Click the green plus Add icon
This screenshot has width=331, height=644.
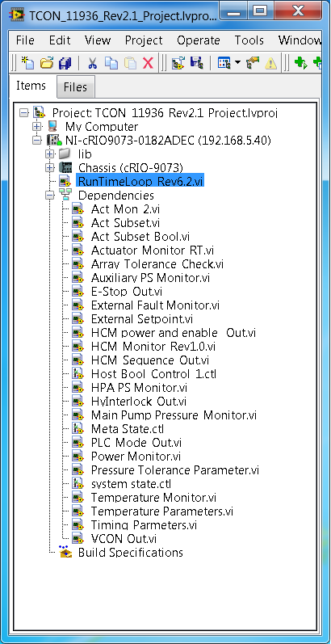[300, 63]
